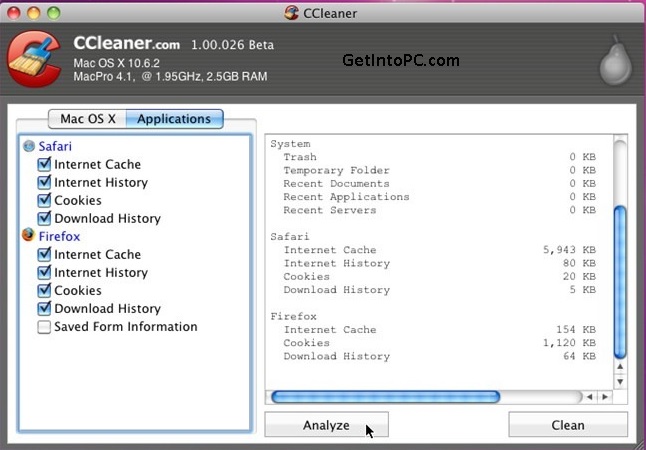
Task: Select the Firefox heading in application list
Action: [59, 236]
